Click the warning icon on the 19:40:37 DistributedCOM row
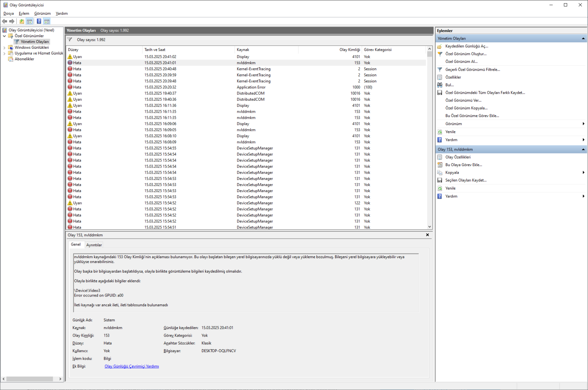The height and width of the screenshot is (390, 588). pyautogui.click(x=70, y=93)
